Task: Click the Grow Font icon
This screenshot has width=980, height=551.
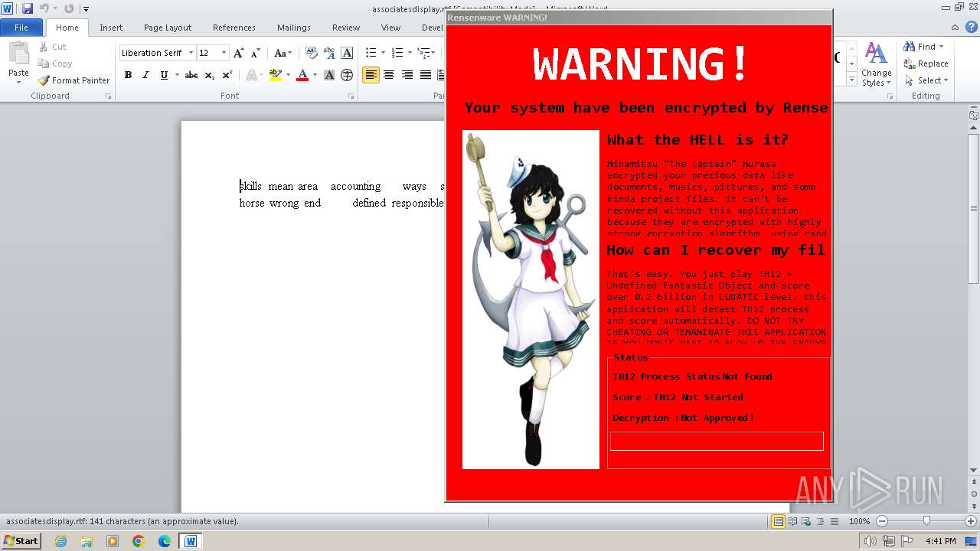Action: [x=239, y=53]
